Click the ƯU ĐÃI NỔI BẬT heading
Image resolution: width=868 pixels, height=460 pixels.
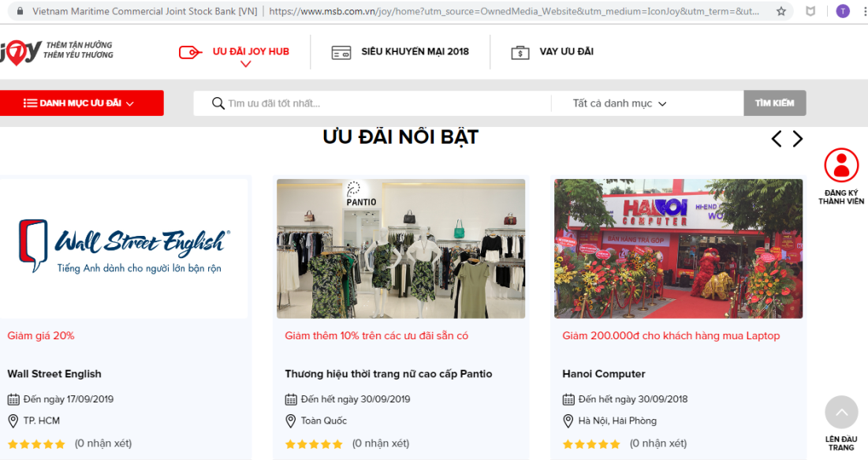400,137
